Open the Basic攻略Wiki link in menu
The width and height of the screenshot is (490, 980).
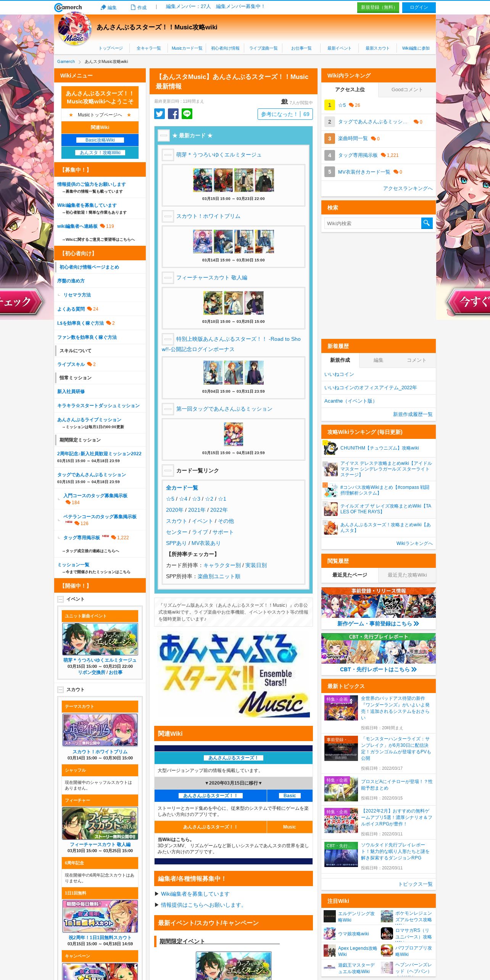point(100,140)
